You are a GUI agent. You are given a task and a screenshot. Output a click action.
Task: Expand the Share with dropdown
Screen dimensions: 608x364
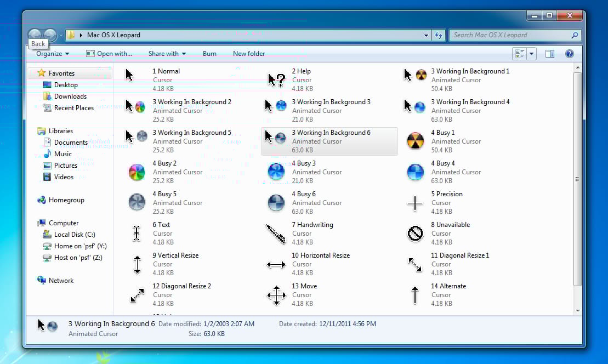click(x=167, y=54)
